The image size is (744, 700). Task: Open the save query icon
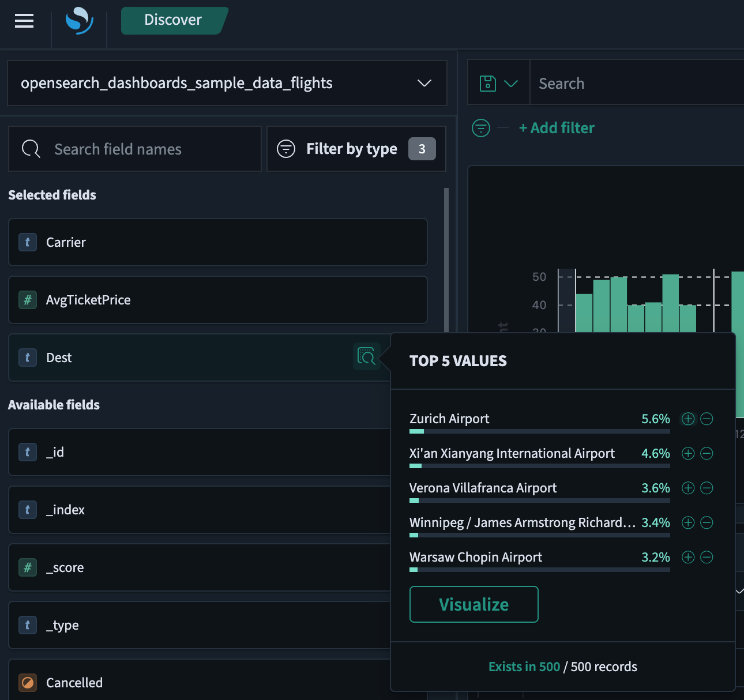[x=488, y=82]
